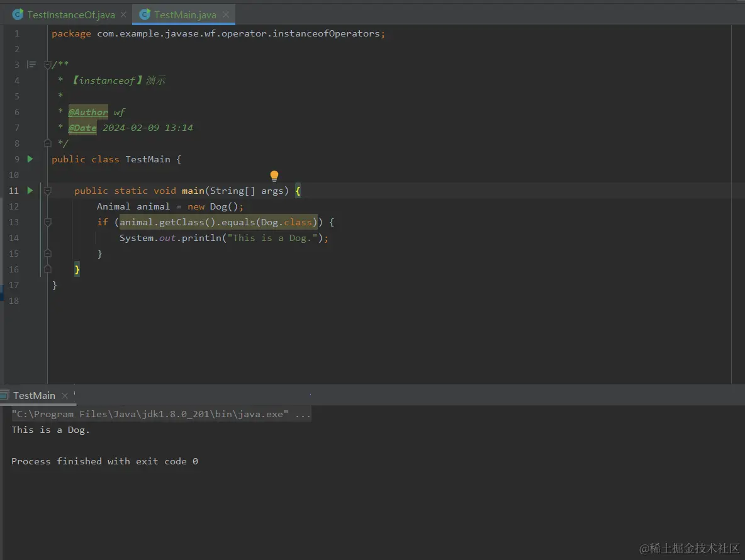Close the TestMain.java tab

(226, 14)
